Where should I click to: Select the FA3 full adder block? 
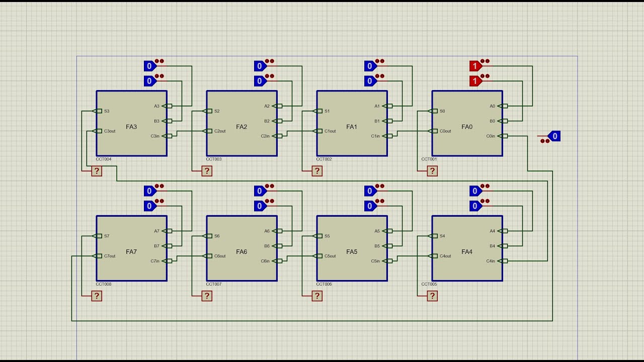(132, 124)
